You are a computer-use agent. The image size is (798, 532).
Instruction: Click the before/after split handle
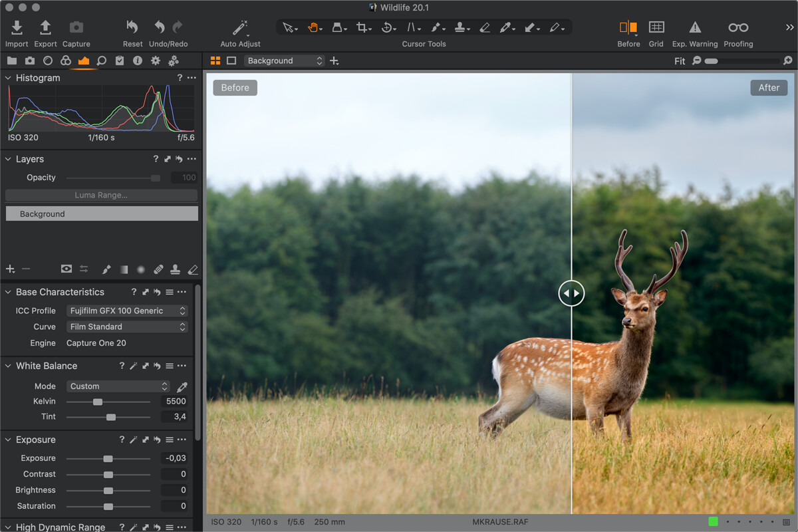[x=571, y=293]
